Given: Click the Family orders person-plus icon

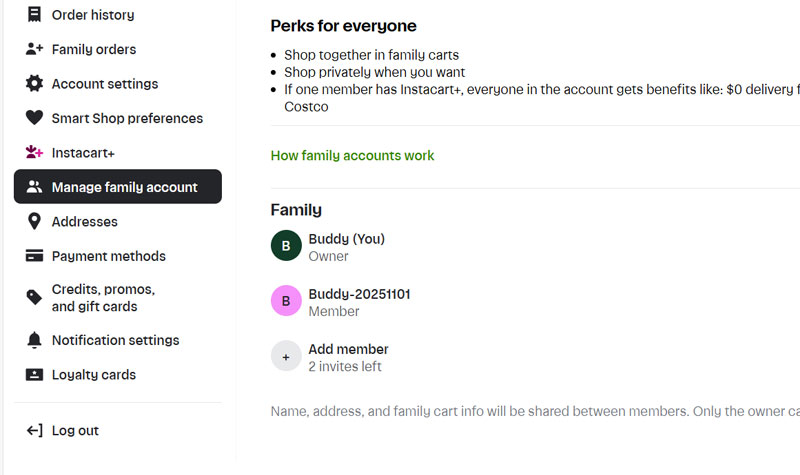Looking at the screenshot, I should 34,49.
